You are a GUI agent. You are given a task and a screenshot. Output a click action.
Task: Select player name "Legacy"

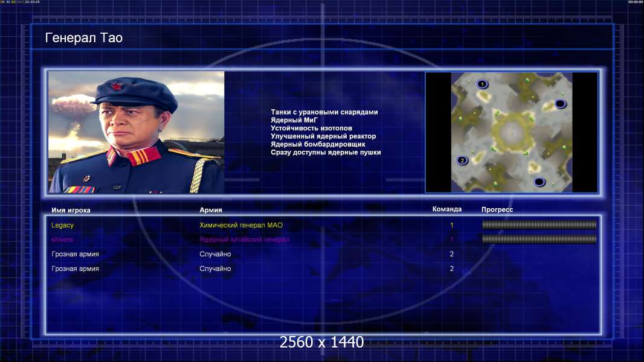click(62, 225)
